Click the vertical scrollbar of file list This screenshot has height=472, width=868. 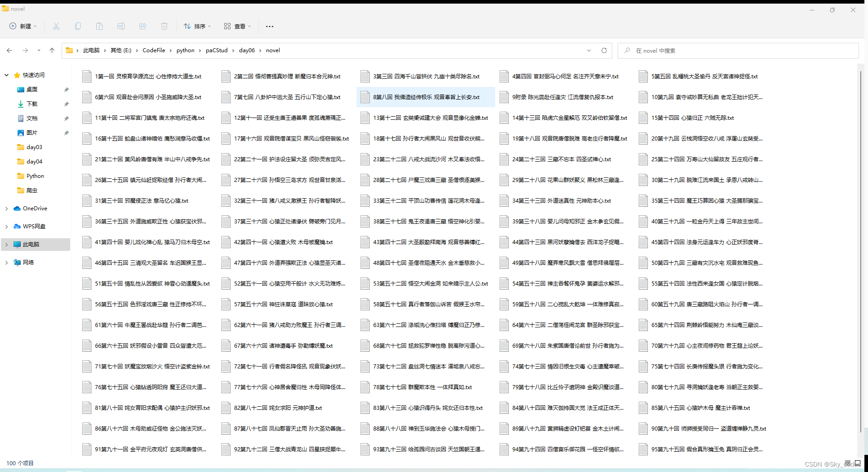[x=861, y=252]
